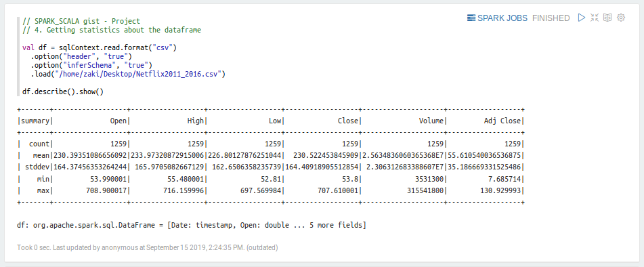
Task: Click stddev Open value 164.37456353264244
Action: pyautogui.click(x=90, y=167)
